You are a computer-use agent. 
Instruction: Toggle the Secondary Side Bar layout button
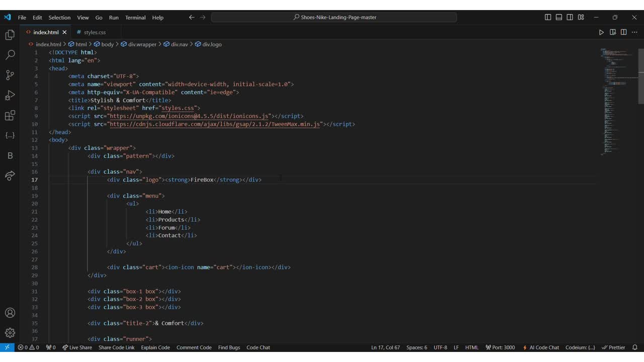click(x=570, y=17)
